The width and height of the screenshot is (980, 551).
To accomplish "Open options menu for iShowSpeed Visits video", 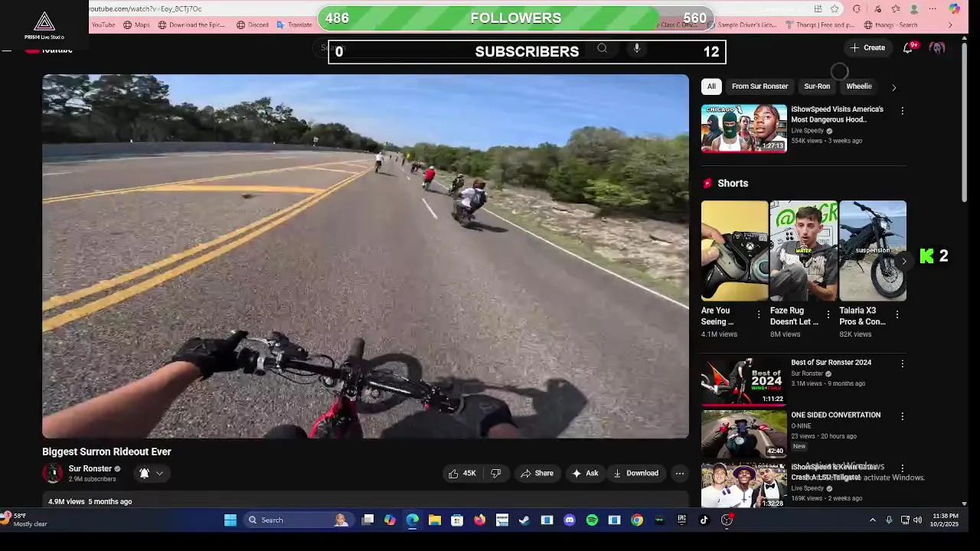I will pyautogui.click(x=902, y=111).
